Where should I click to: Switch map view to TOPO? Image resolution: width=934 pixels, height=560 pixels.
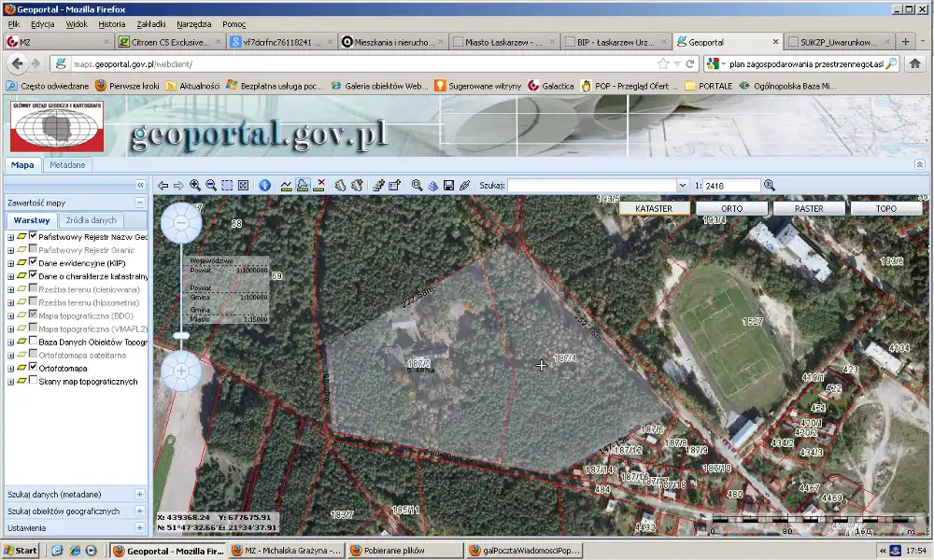tap(885, 208)
